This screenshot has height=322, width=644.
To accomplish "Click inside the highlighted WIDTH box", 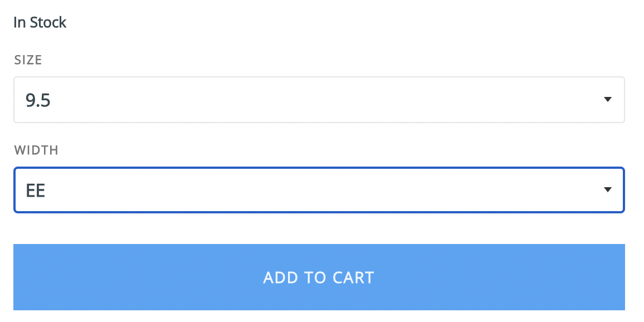I will (319, 189).
